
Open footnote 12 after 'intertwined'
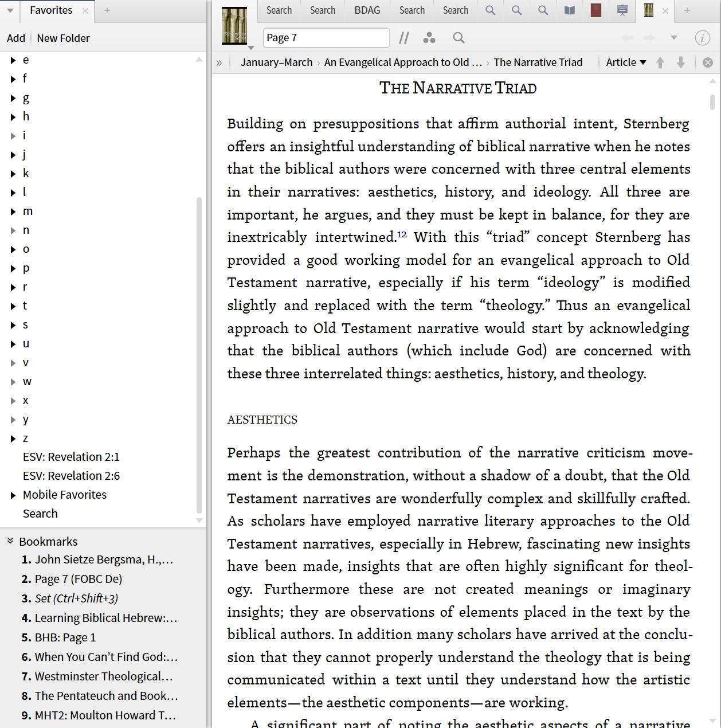(x=402, y=234)
